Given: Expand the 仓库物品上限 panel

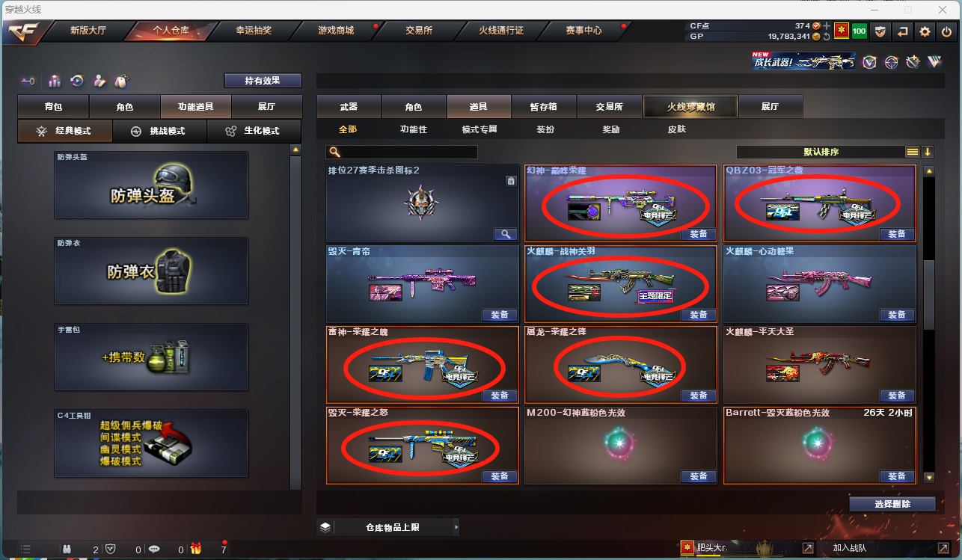Looking at the screenshot, I should [x=388, y=527].
